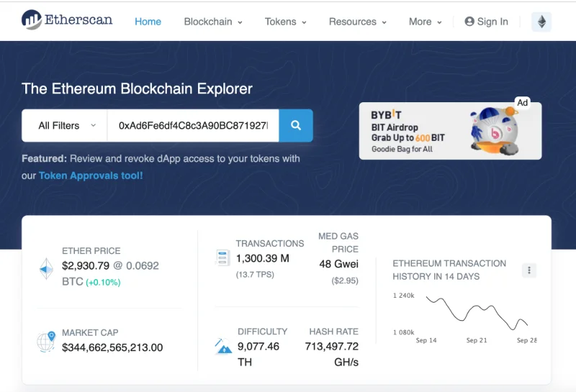Click the page heading The Ethereum Blockchain Explorer

click(x=137, y=88)
